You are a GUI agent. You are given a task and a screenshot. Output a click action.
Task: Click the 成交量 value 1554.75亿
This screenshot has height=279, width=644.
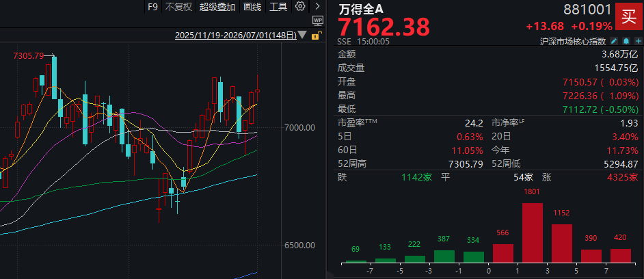coord(617,68)
